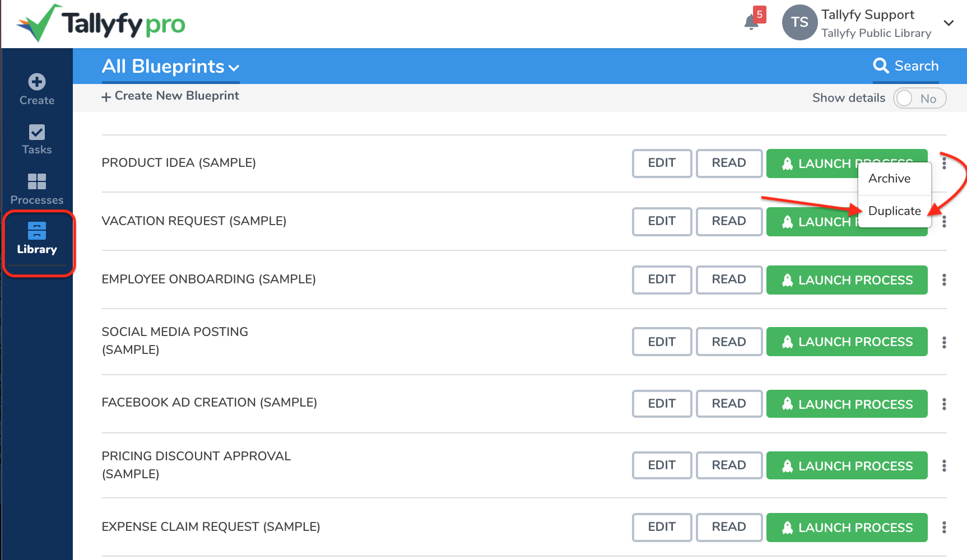967x560 pixels.
Task: Edit the Expense Claim Request blueprint
Action: pyautogui.click(x=662, y=527)
